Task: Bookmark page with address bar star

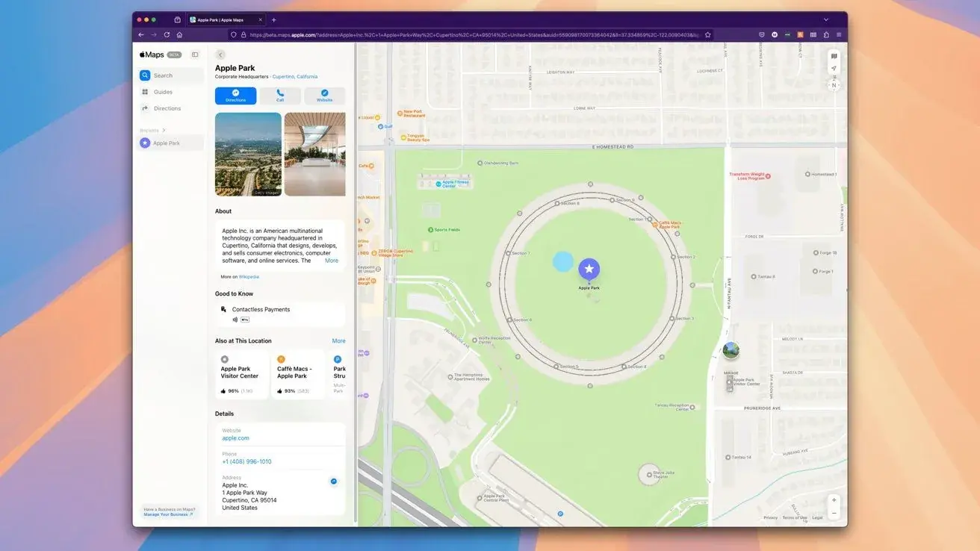Action: (x=708, y=34)
